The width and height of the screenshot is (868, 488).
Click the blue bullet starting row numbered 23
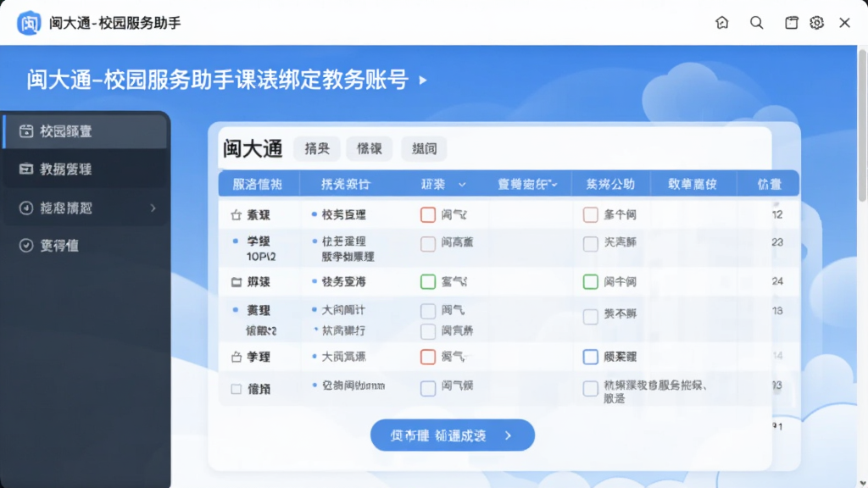click(236, 241)
